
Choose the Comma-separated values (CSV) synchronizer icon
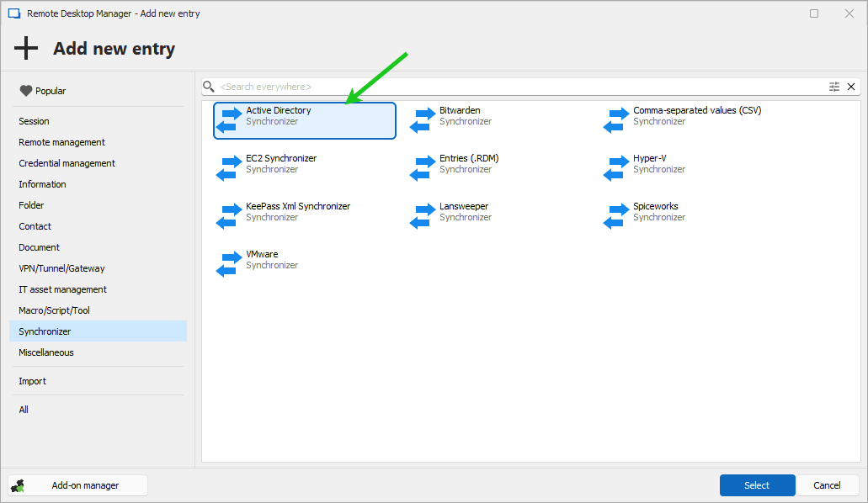(x=615, y=119)
